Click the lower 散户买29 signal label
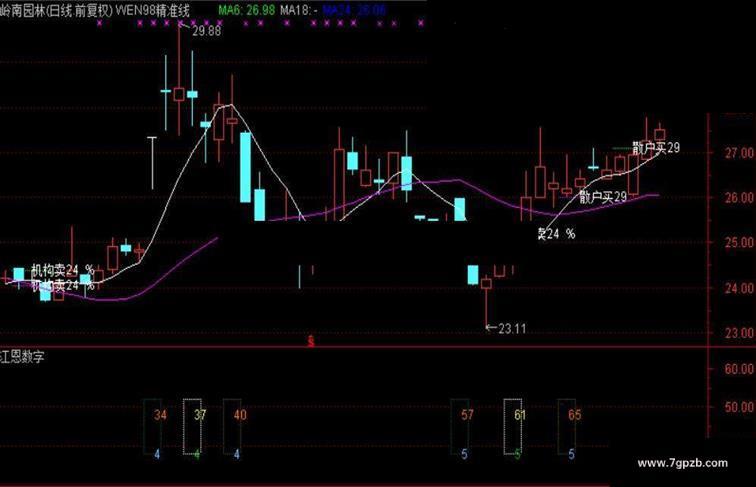This screenshot has height=487, width=756. click(x=603, y=197)
